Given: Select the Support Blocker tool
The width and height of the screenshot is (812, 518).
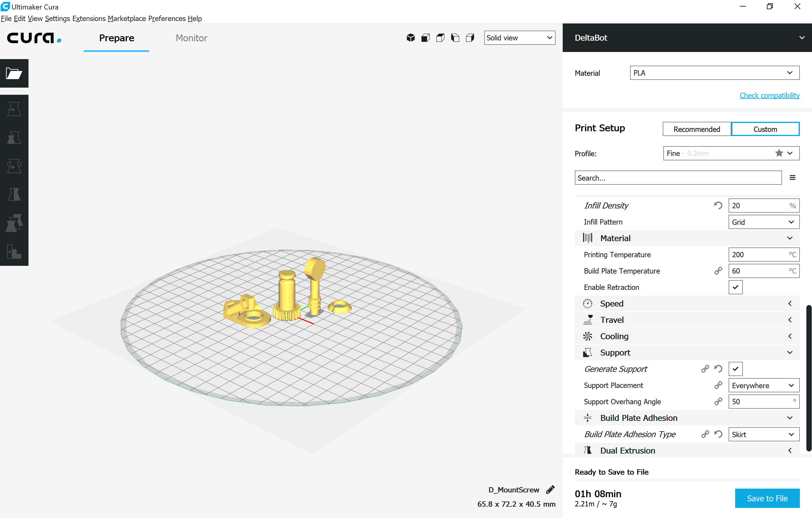Looking at the screenshot, I should (x=14, y=252).
